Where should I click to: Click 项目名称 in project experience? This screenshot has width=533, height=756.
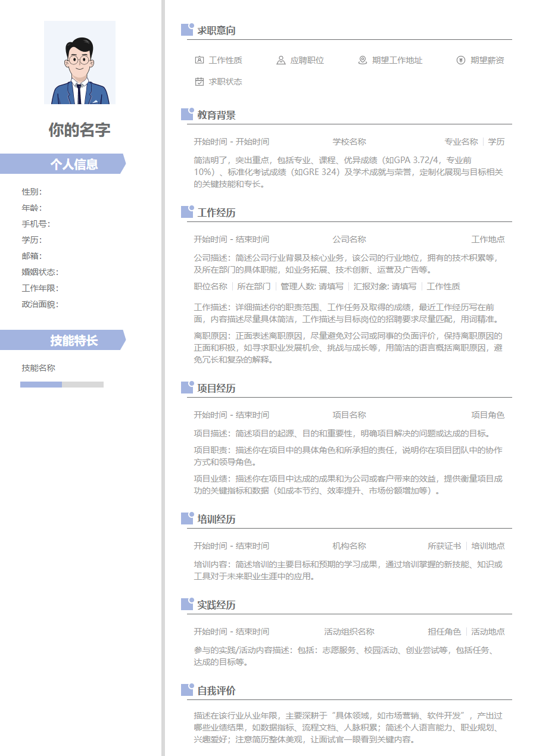coord(349,415)
